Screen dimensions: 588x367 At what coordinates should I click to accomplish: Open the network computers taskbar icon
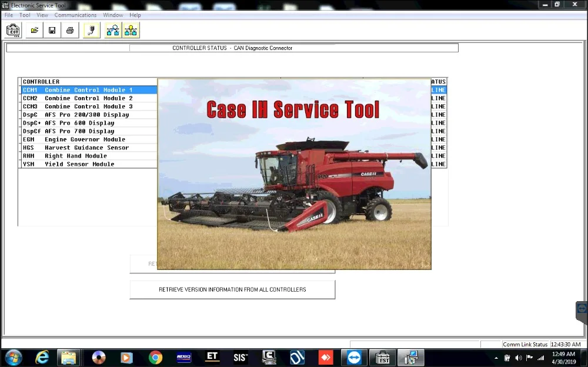411,358
